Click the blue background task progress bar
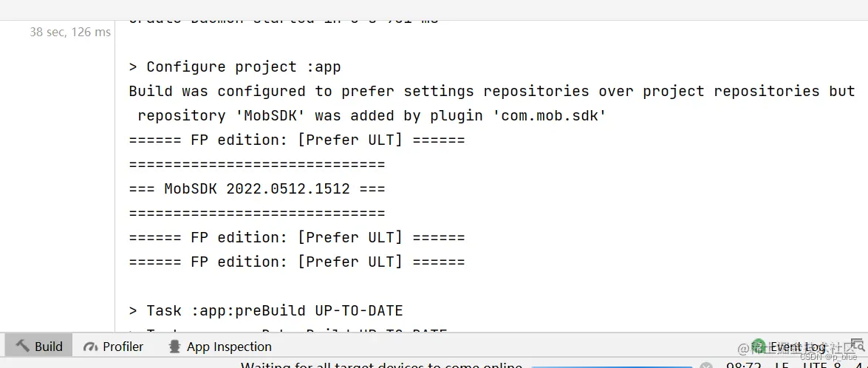Image resolution: width=868 pixels, height=368 pixels. (x=612, y=366)
